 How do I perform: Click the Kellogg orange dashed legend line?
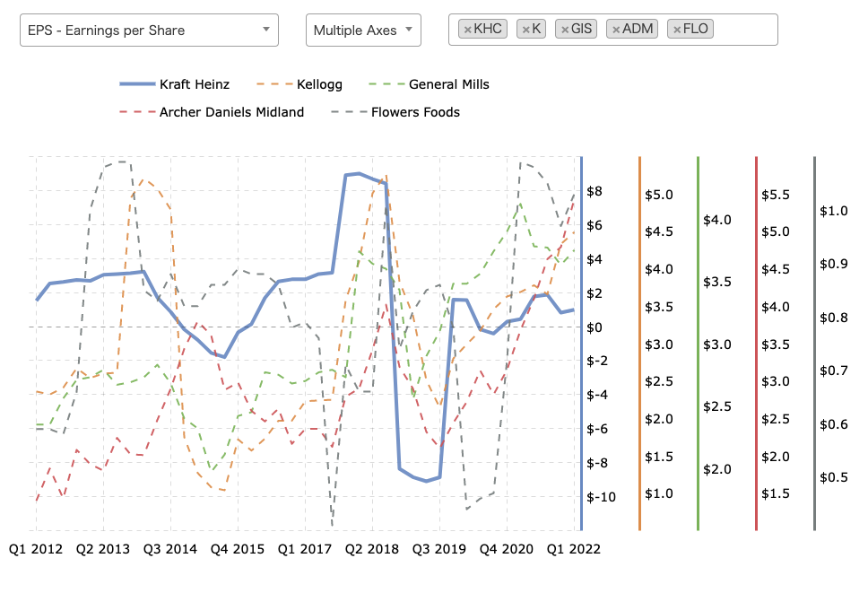click(274, 84)
